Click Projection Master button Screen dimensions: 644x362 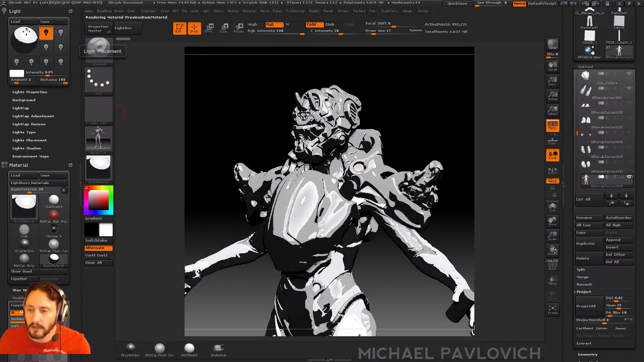click(x=98, y=29)
